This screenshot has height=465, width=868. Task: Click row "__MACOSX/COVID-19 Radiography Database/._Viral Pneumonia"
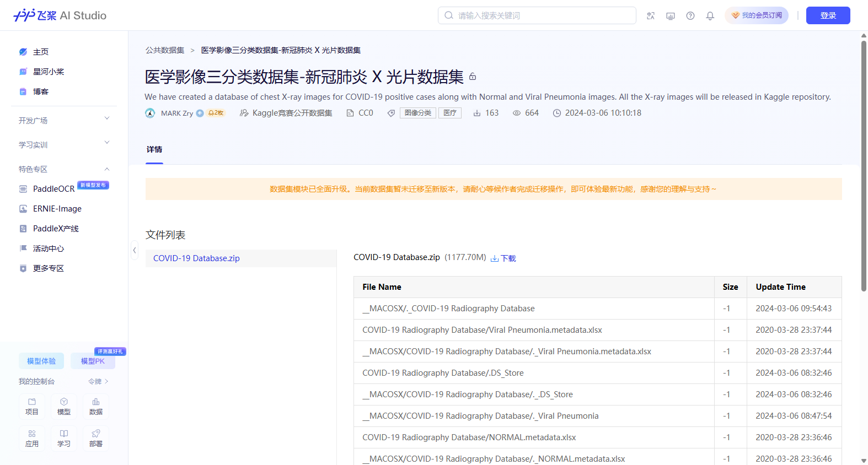tap(598, 416)
